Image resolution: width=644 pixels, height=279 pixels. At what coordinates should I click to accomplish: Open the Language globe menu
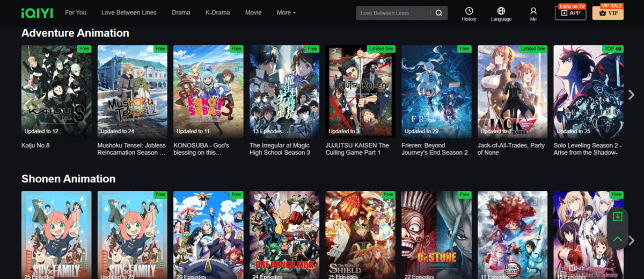coord(501,14)
